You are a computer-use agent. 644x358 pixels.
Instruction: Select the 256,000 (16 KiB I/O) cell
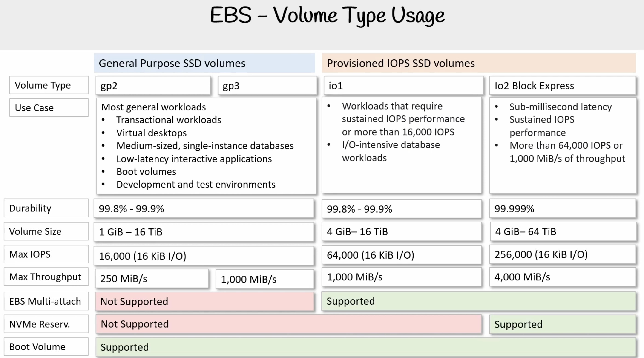(563, 254)
